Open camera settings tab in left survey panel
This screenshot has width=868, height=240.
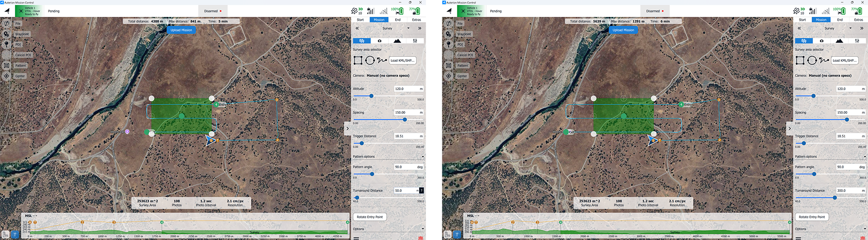379,41
